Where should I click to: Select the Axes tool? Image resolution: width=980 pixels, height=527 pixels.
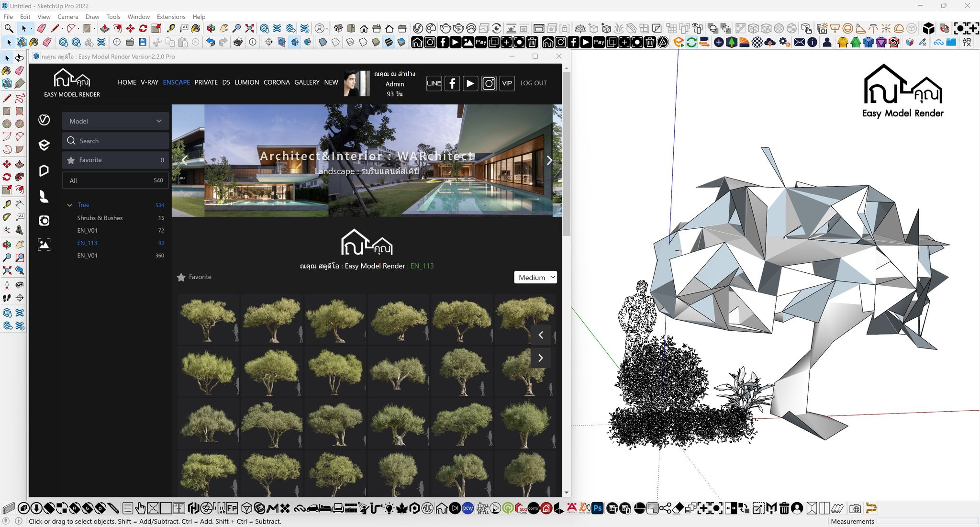coord(7,230)
